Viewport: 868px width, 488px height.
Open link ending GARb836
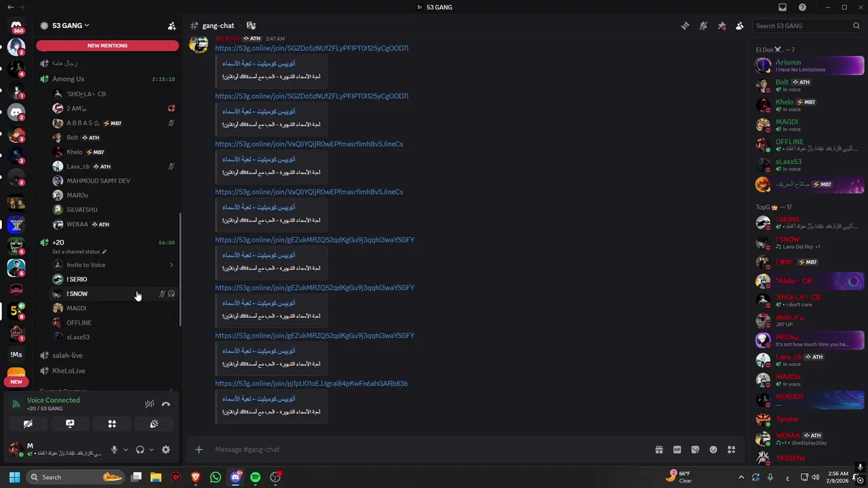pos(311,384)
